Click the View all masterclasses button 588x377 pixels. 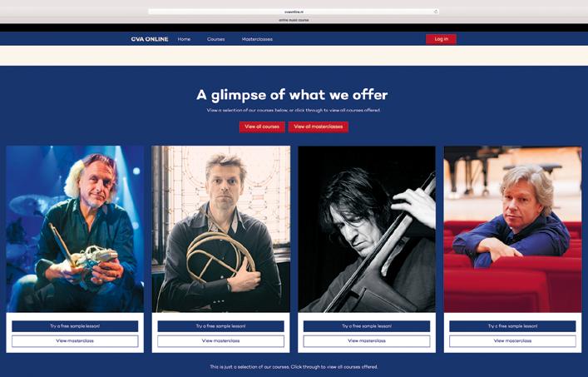[319, 126]
